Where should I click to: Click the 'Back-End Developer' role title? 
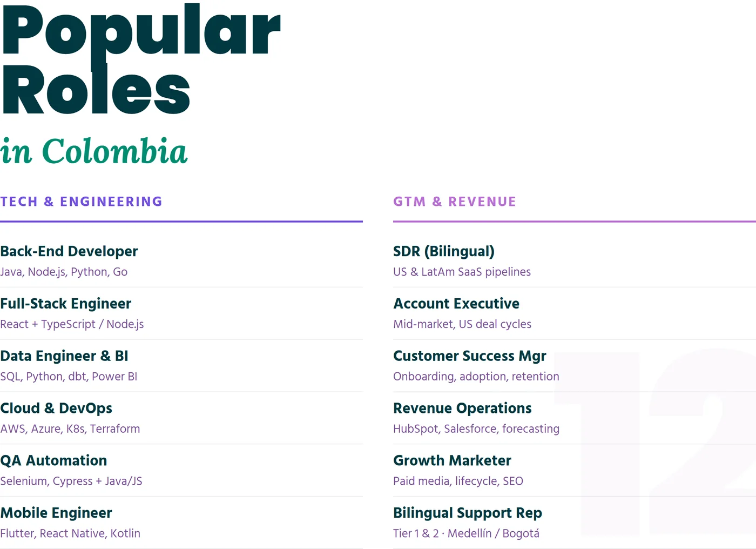pyautogui.click(x=69, y=251)
